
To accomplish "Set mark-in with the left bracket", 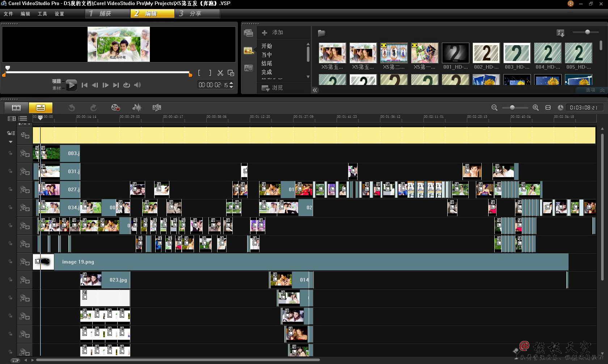I will (x=199, y=73).
